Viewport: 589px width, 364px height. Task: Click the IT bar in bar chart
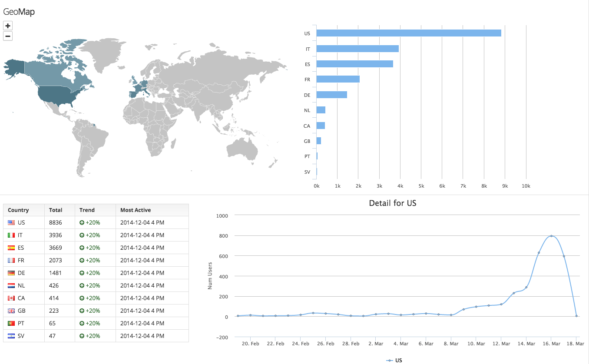tap(357, 49)
